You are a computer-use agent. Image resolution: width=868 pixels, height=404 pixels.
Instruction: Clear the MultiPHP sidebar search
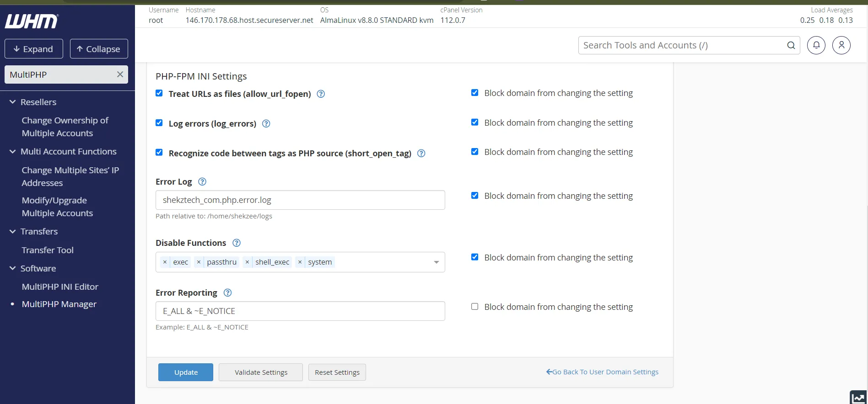[x=120, y=74]
